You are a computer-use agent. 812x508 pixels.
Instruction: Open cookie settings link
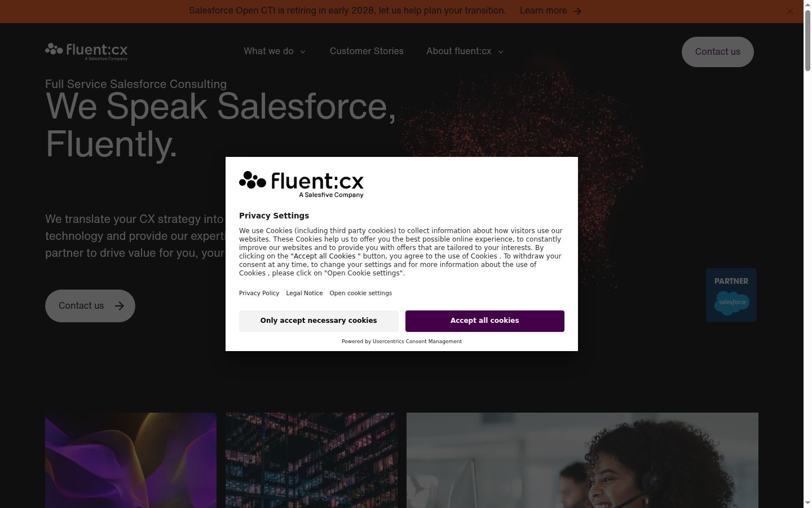pyautogui.click(x=360, y=293)
